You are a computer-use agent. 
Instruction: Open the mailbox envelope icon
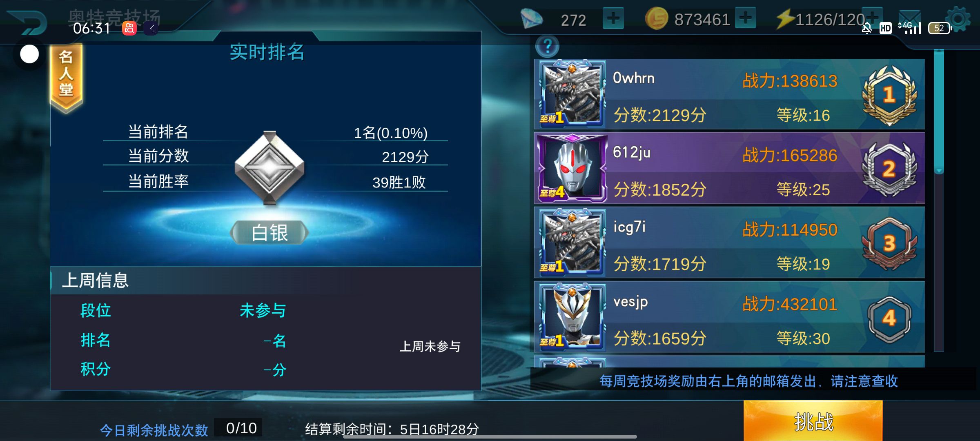[x=910, y=20]
